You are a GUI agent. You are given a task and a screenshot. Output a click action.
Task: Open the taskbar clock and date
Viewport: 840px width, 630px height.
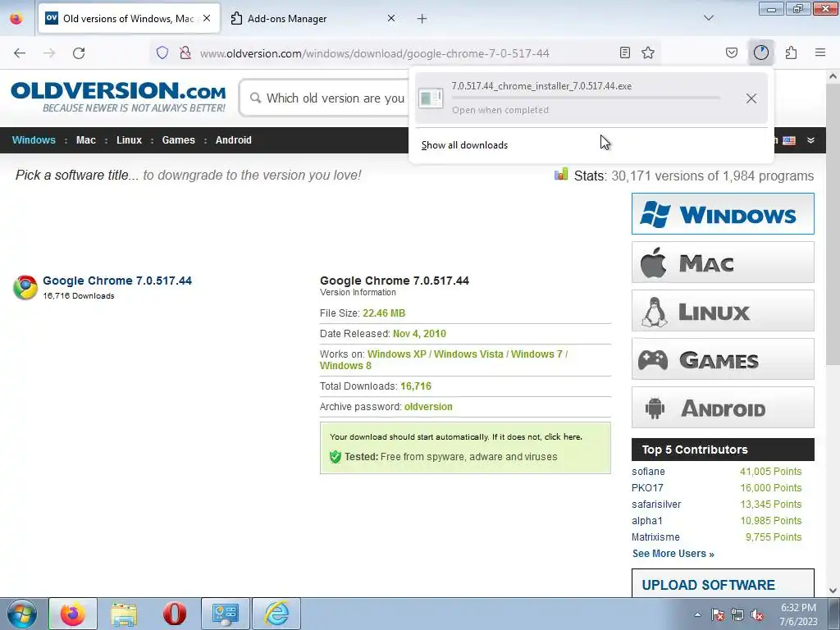798,614
